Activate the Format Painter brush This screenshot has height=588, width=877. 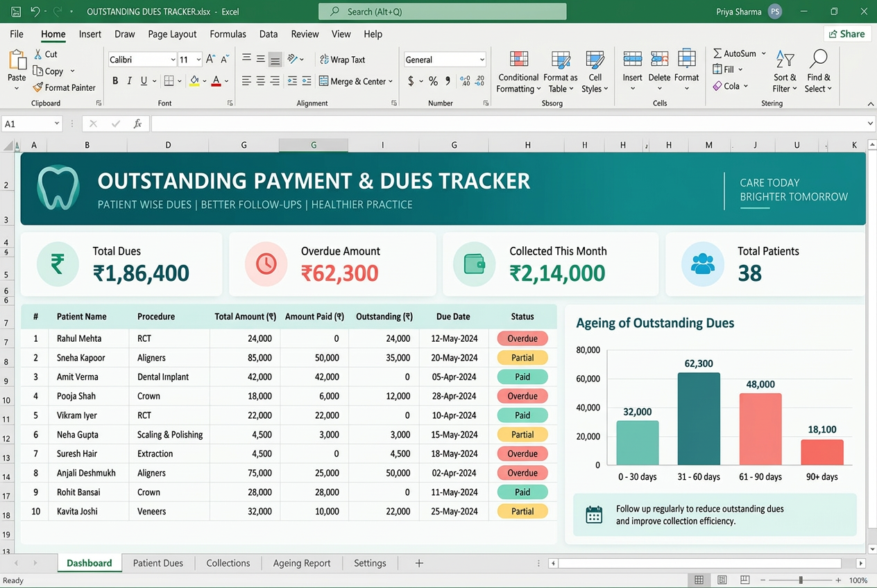tap(38, 87)
